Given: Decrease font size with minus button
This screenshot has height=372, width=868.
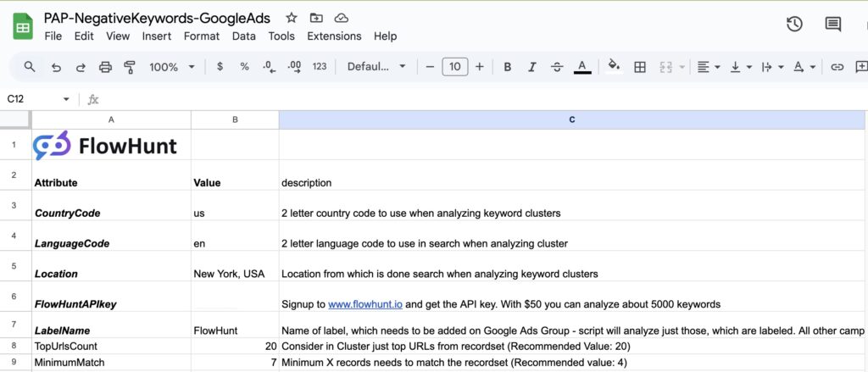Looking at the screenshot, I should point(430,67).
